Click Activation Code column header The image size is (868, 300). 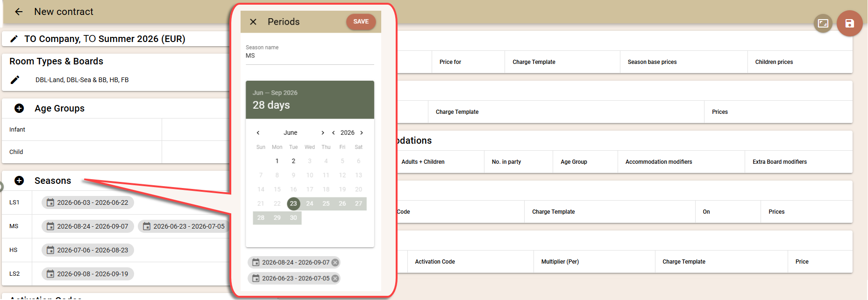click(x=435, y=262)
